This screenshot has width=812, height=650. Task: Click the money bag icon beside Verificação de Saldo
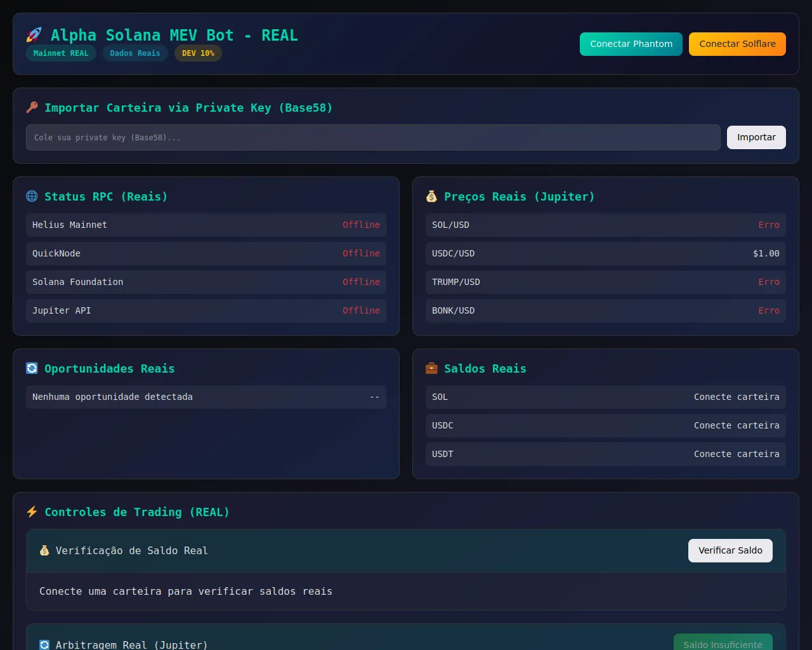pyautogui.click(x=44, y=550)
